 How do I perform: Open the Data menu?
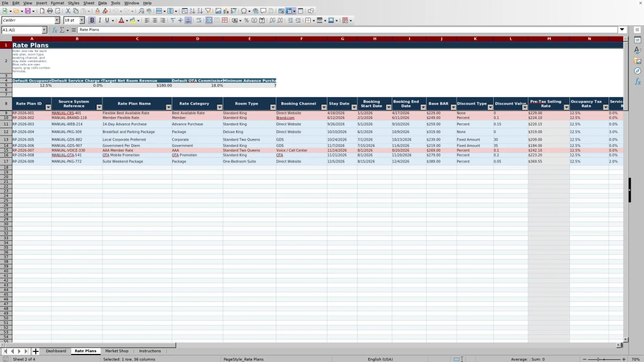(x=102, y=3)
